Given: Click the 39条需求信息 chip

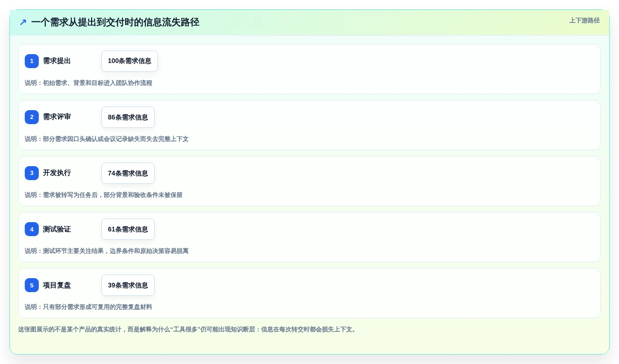Looking at the screenshot, I should pos(128,285).
